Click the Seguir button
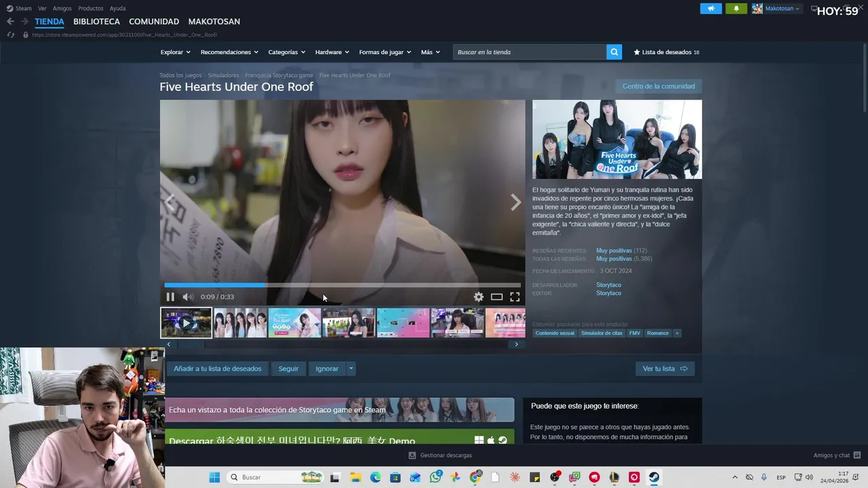Screen dimensions: 868x488 pyautogui.click(x=288, y=369)
